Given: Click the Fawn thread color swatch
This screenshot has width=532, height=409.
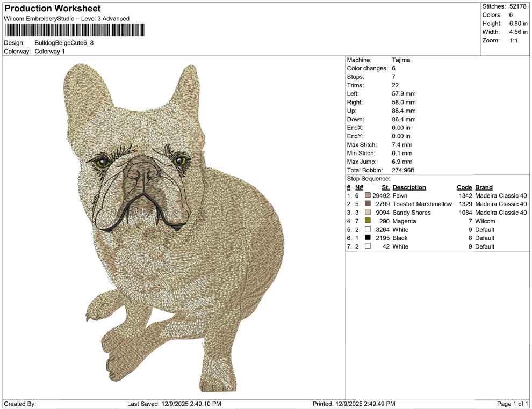Looking at the screenshot, I should click(x=369, y=195).
